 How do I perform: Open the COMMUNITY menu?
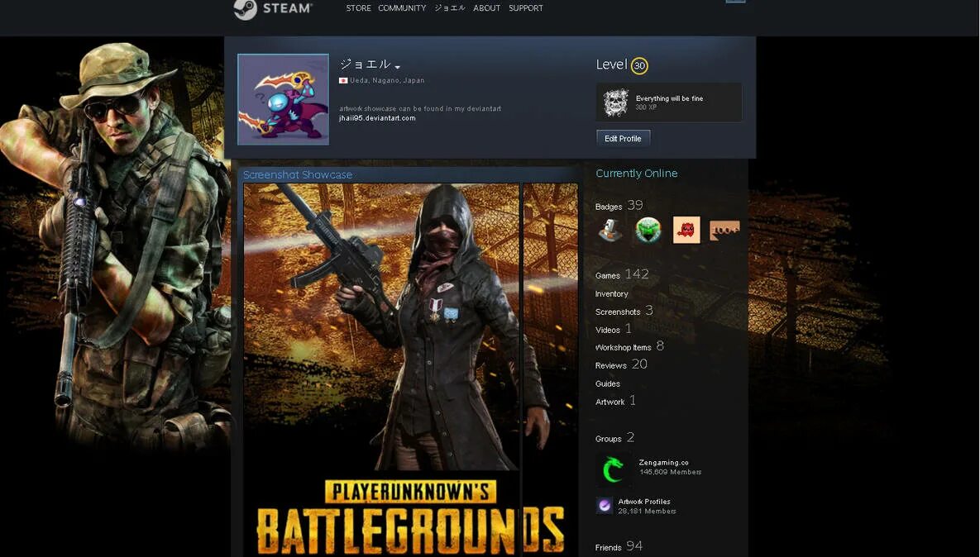click(402, 8)
